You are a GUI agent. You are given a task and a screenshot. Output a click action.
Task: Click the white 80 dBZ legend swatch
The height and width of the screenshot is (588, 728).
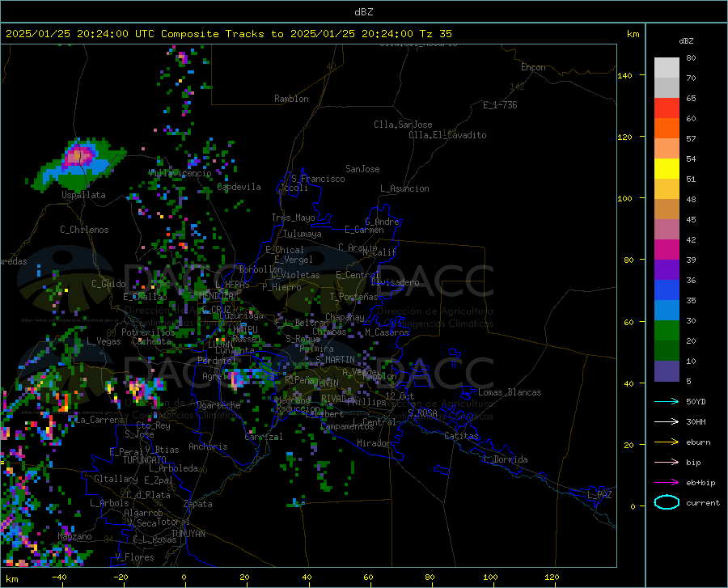coord(667,67)
